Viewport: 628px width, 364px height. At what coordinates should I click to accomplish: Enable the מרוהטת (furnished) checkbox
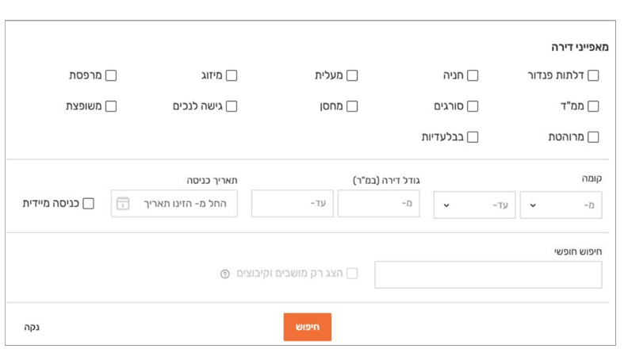[593, 137]
